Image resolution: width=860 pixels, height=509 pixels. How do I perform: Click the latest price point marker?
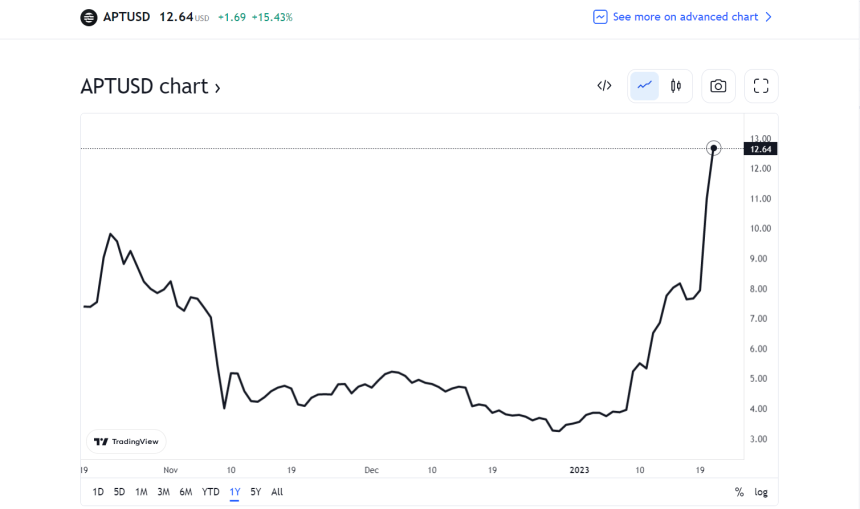[713, 148]
